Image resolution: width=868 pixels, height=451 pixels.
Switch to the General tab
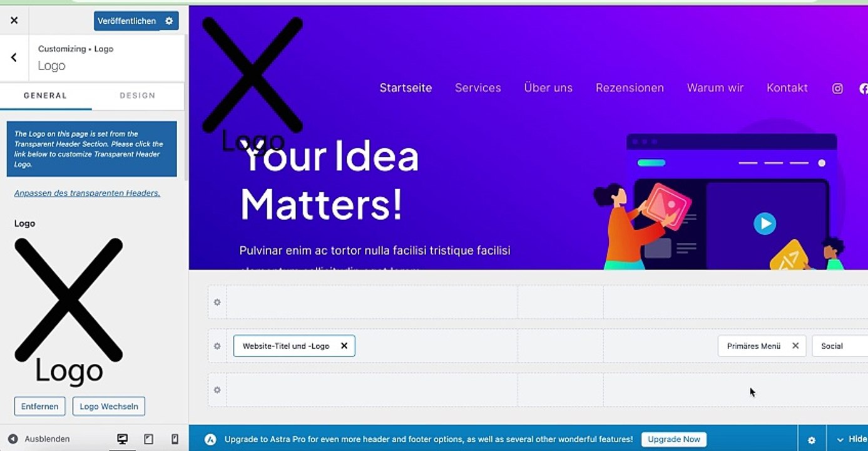click(46, 96)
